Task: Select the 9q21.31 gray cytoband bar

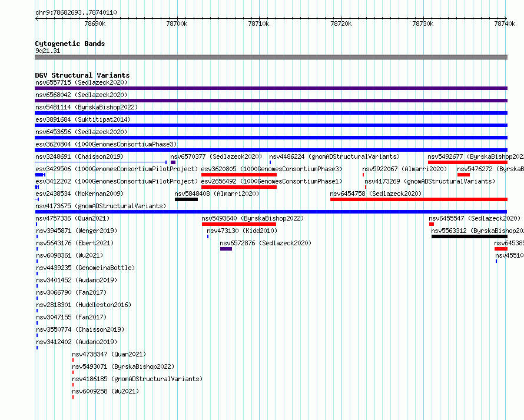Action: pos(271,57)
